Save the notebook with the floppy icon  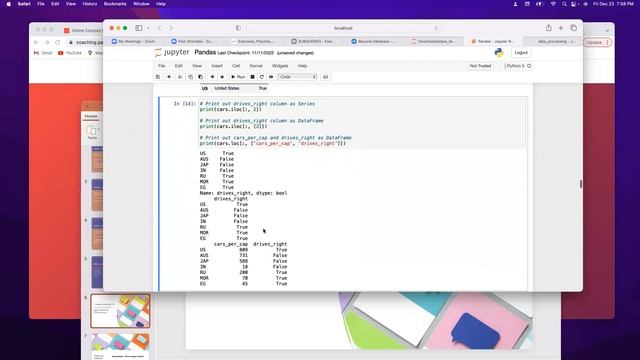click(158, 77)
